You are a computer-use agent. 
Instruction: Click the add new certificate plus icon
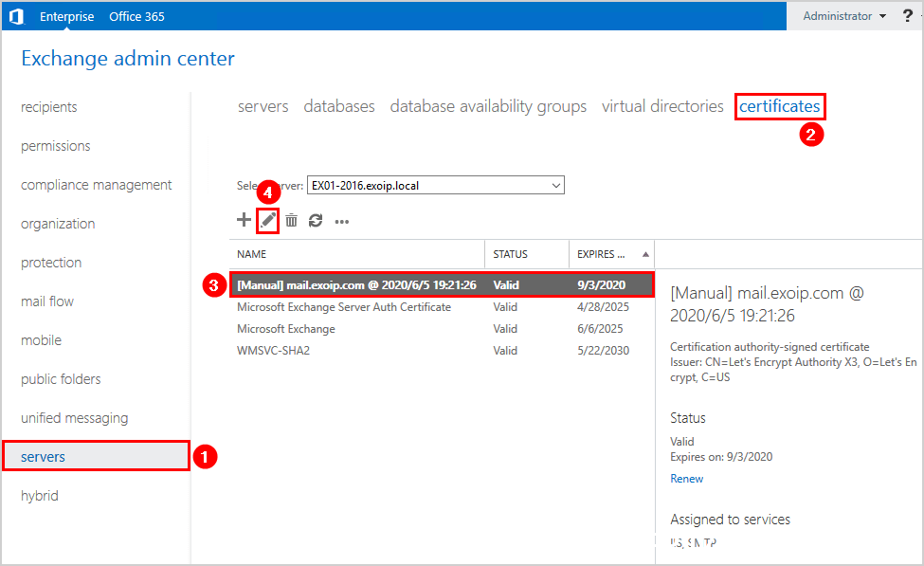[244, 221]
